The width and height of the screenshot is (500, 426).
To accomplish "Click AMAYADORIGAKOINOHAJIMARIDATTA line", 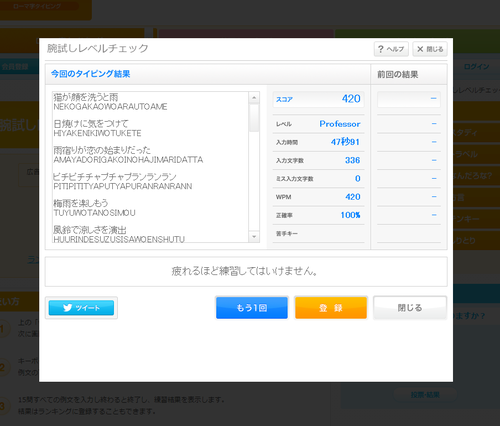I will point(128,160).
